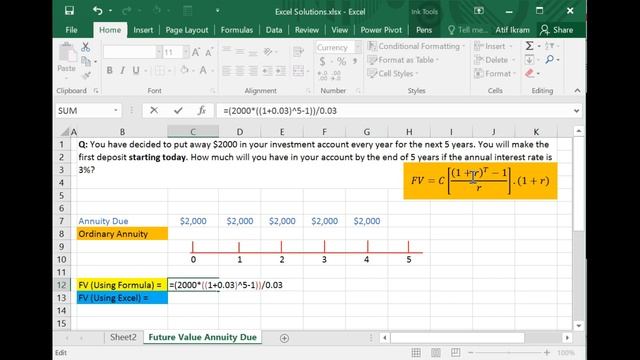The image size is (640, 360).
Task: Click the Save icon in title bar
Action: pos(69,11)
